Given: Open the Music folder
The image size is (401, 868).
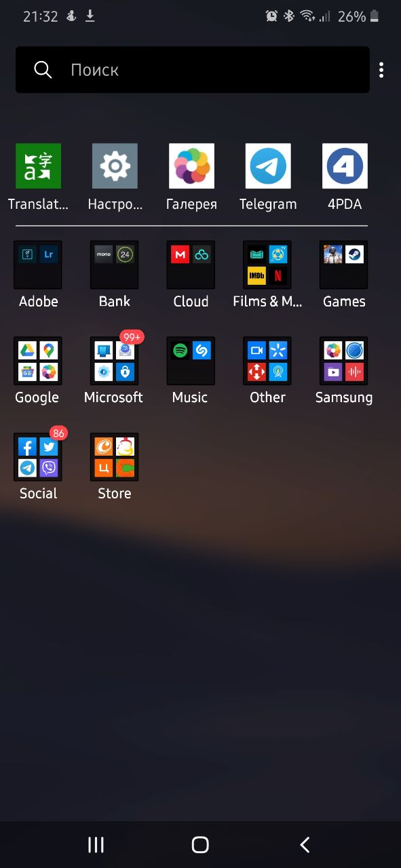Looking at the screenshot, I should [191, 361].
